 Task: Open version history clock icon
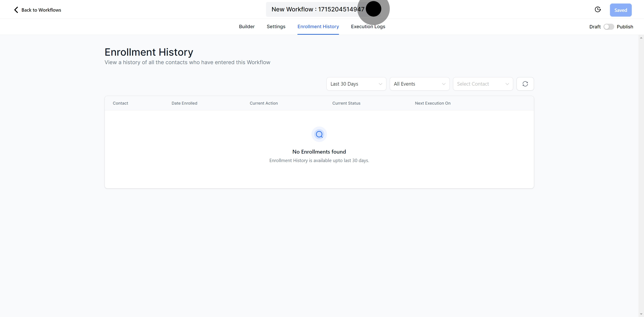pos(597,9)
